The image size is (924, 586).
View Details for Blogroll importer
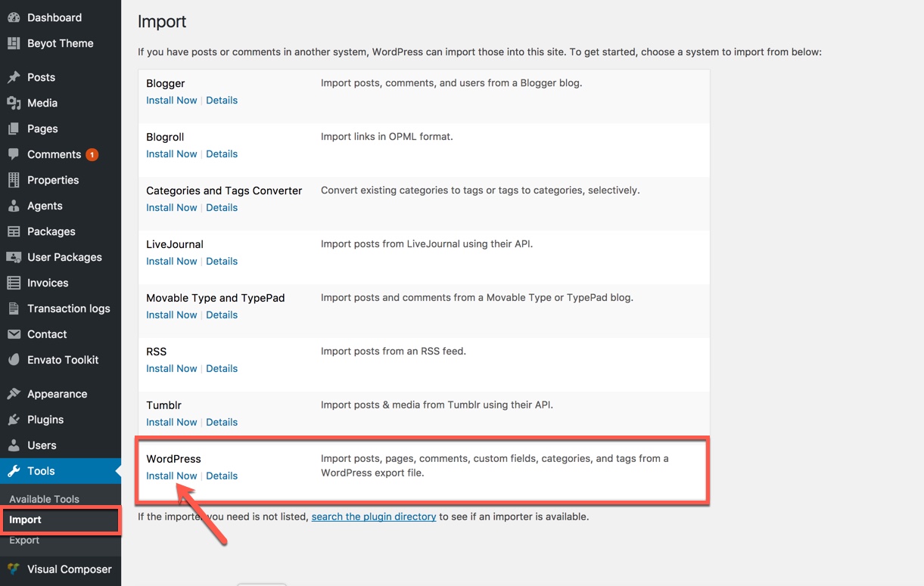[222, 153]
